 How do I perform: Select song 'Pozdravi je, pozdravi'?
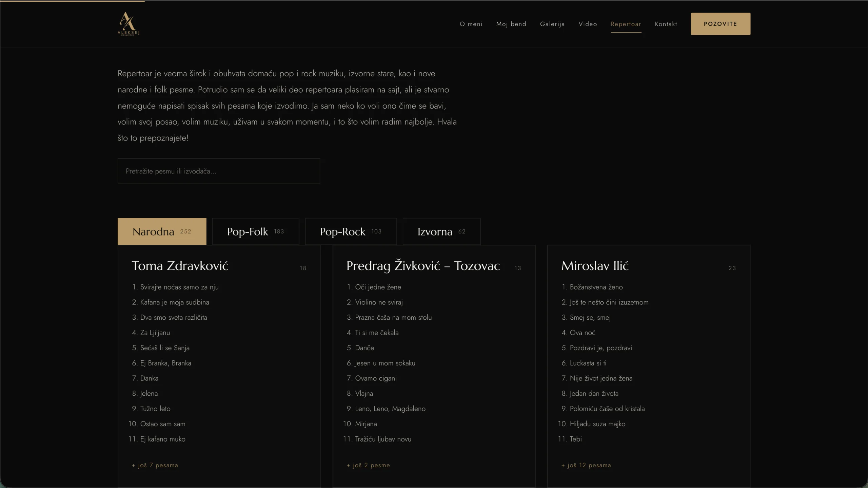601,348
